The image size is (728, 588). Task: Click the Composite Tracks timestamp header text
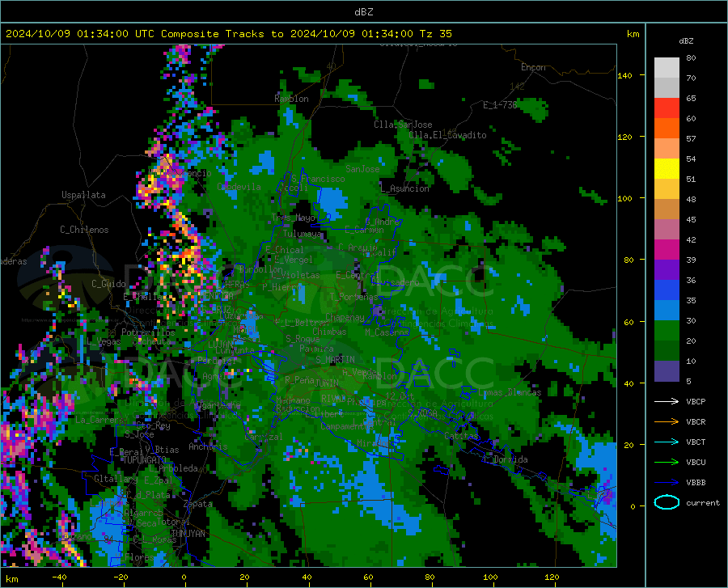[x=228, y=34]
